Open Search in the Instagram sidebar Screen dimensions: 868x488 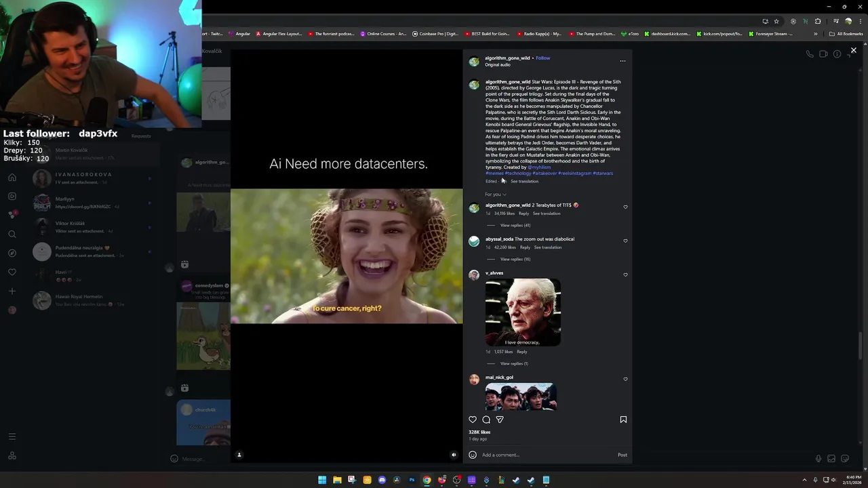click(x=12, y=235)
